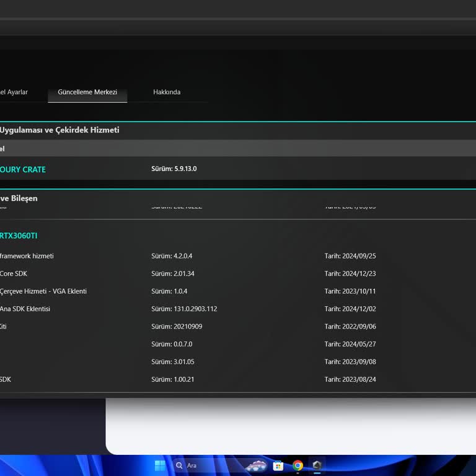
Task: Select version Sürüm: 20210909
Action: coord(177,327)
